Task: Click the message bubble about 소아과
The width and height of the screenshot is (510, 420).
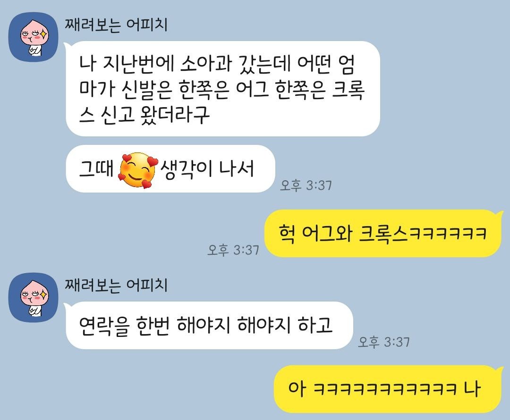Action: tap(223, 89)
